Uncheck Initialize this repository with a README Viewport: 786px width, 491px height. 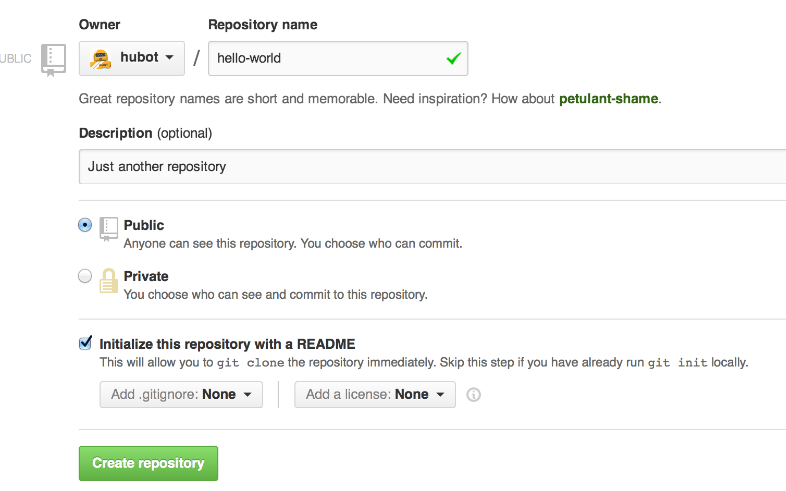pos(85,343)
